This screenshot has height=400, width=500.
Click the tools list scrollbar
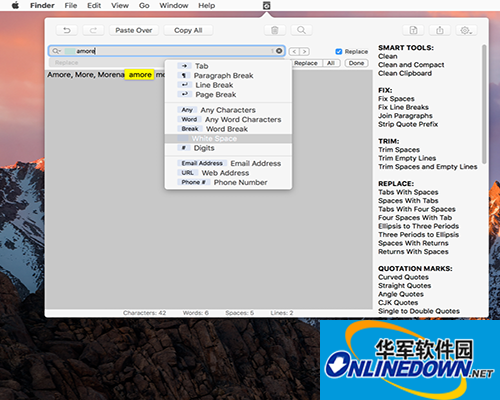tap(484, 104)
